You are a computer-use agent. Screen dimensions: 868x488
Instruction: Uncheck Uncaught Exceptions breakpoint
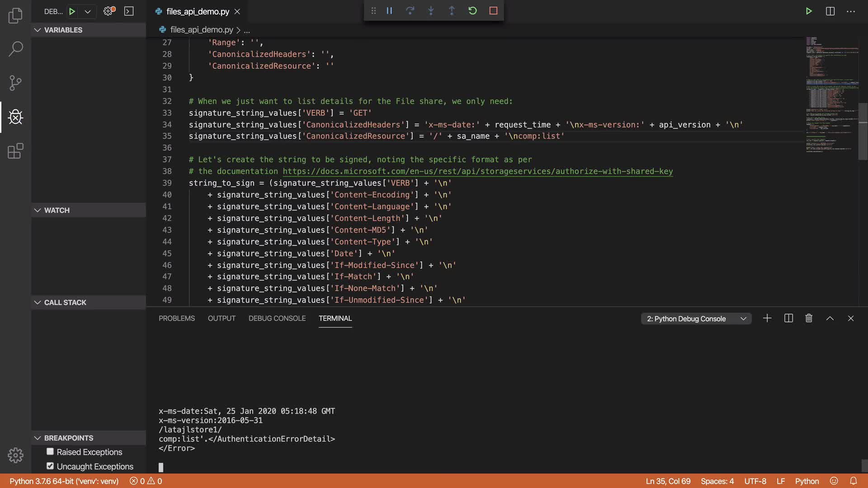pyautogui.click(x=50, y=466)
